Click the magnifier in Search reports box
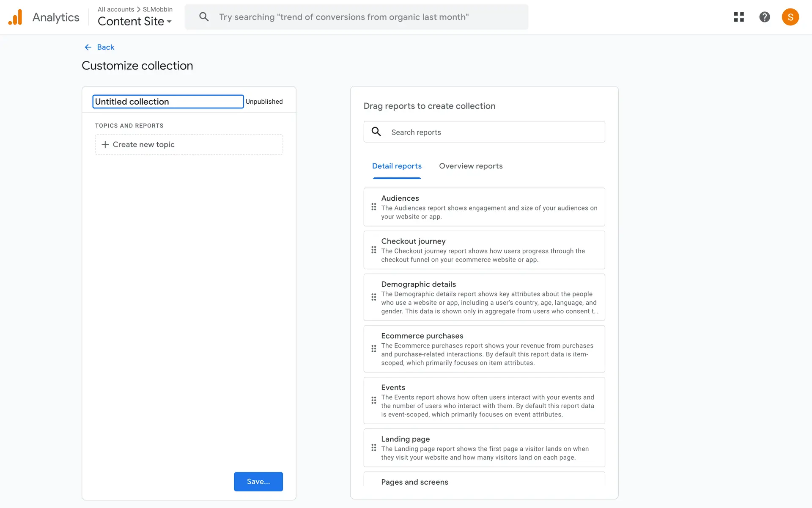 376,132
